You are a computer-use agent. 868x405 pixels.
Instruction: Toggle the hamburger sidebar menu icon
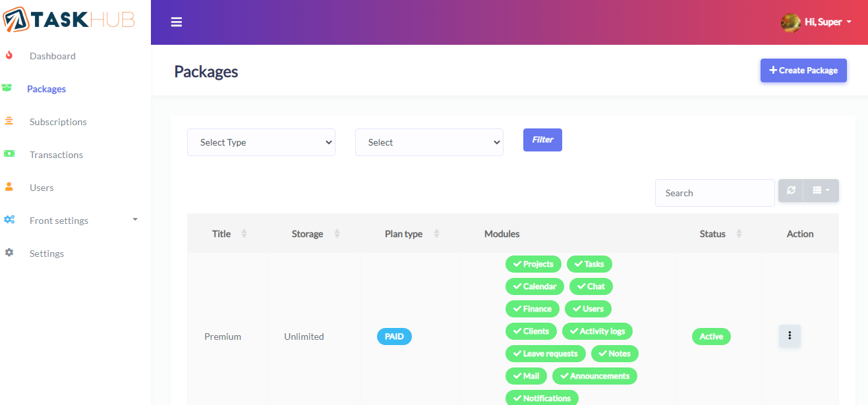point(176,22)
